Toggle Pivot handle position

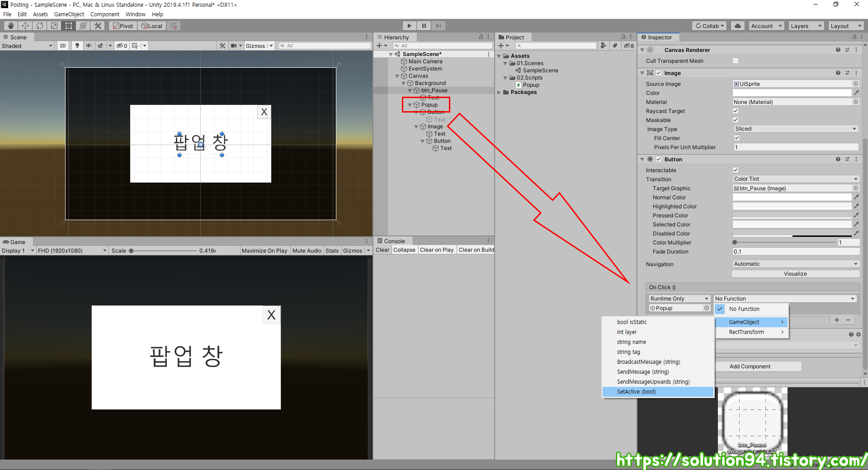click(x=123, y=26)
